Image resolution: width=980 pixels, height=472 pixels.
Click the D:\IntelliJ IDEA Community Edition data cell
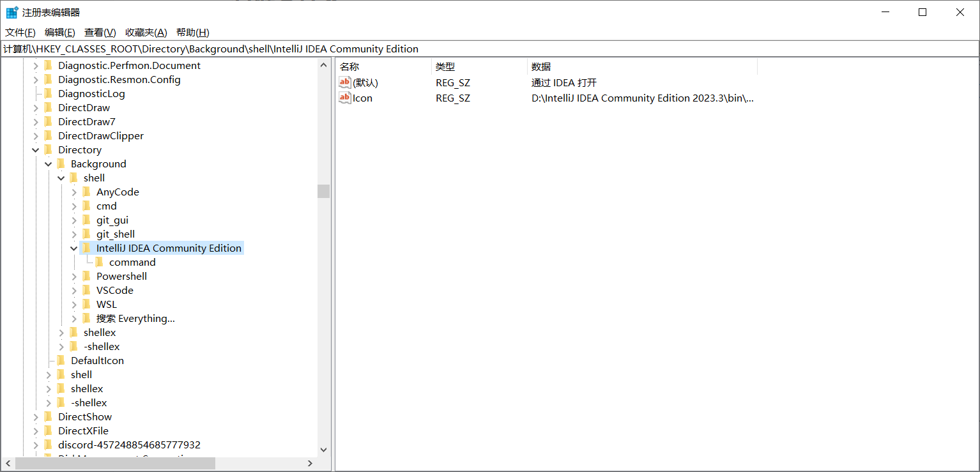(x=643, y=98)
